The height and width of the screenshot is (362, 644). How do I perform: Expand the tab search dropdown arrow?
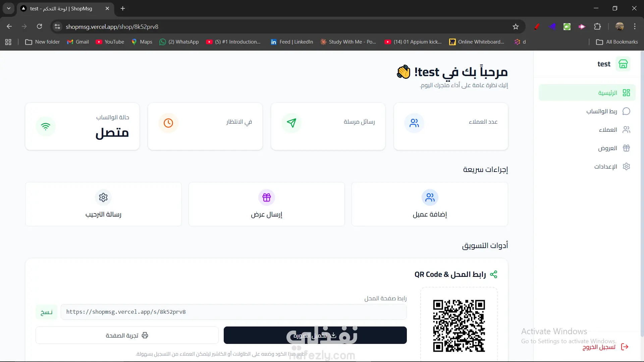(x=9, y=8)
